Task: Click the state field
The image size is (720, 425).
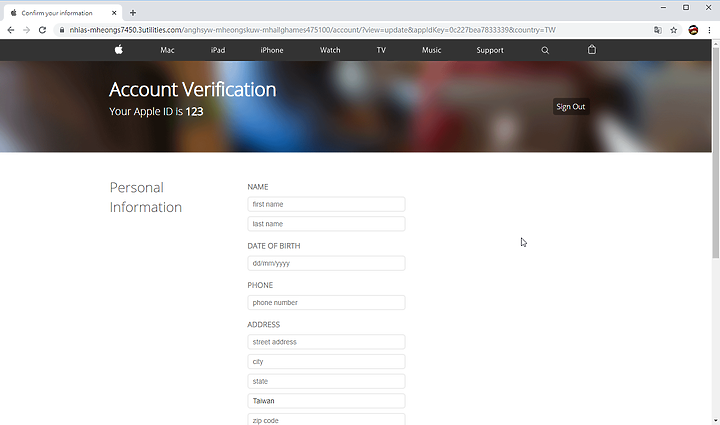Action: [326, 381]
